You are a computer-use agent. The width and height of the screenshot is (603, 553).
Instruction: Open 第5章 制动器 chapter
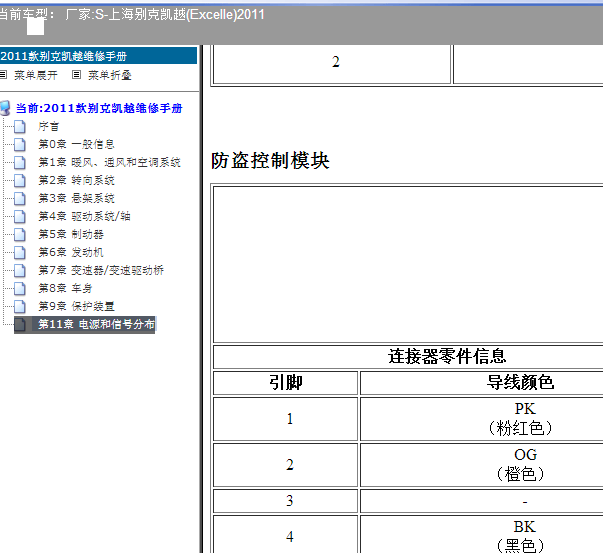71,234
